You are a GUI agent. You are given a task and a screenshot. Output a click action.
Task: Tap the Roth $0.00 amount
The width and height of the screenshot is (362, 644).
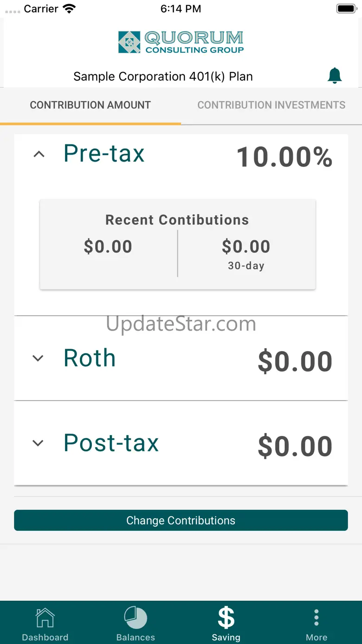coord(295,361)
